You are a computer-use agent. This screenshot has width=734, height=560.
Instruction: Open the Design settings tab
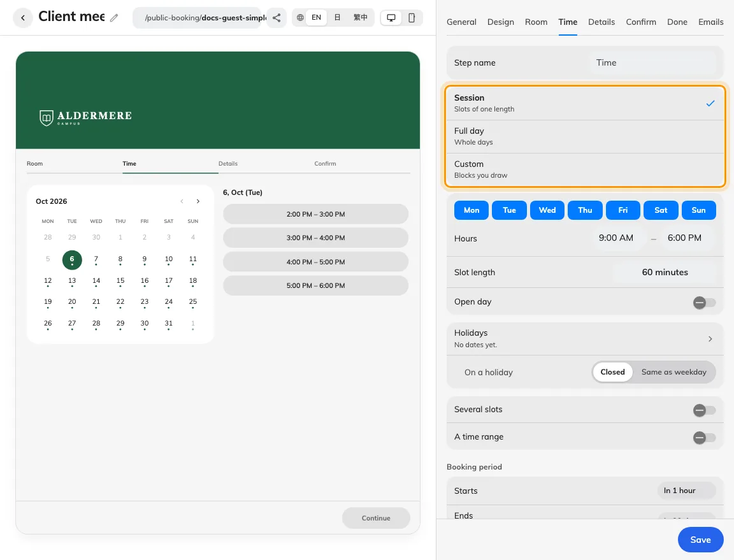click(500, 22)
